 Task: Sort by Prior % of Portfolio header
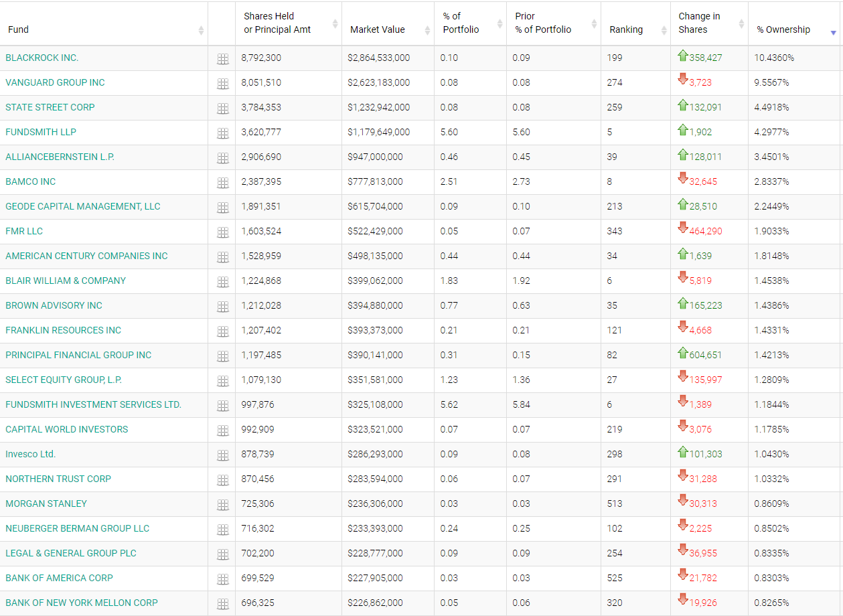coord(554,24)
